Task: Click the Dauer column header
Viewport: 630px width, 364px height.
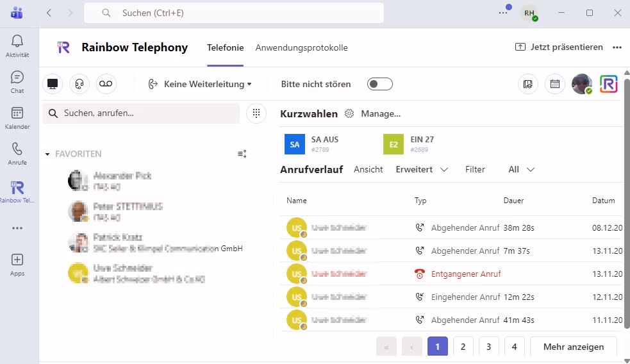Action: point(513,201)
